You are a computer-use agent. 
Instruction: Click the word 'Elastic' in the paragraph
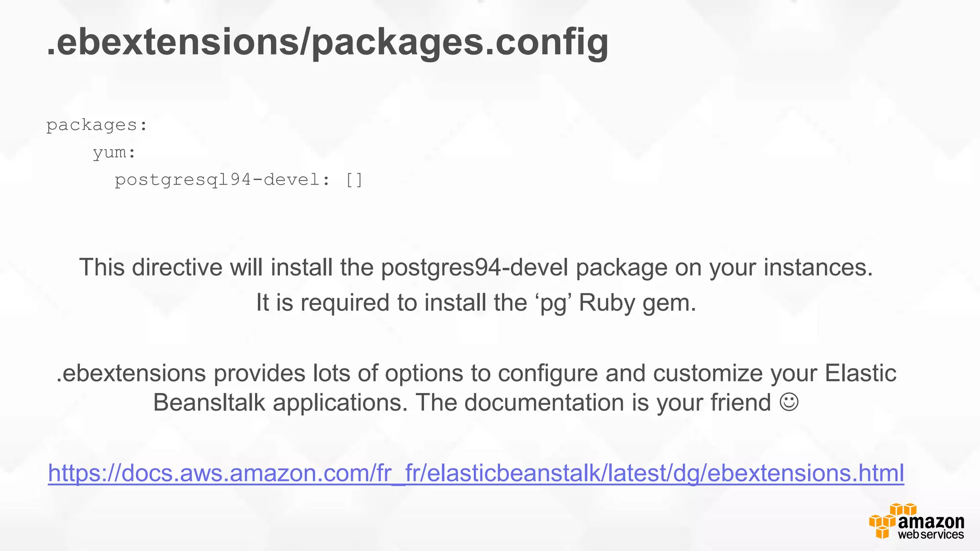coord(860,373)
